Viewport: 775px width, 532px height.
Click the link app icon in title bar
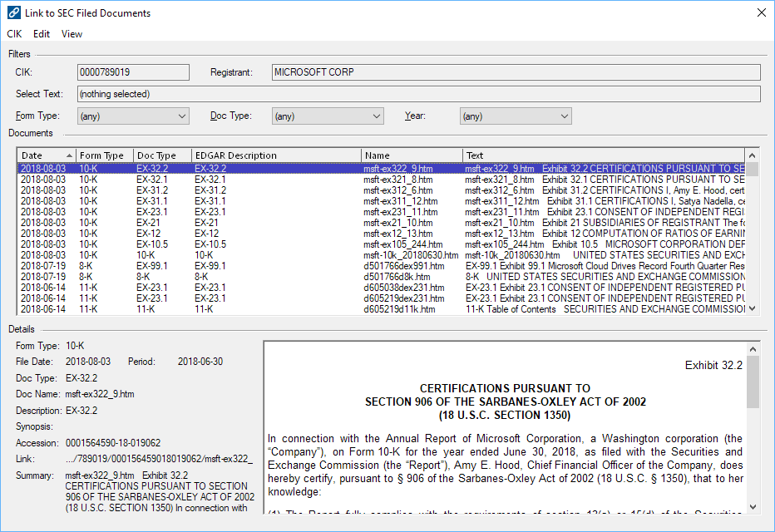tap(14, 12)
